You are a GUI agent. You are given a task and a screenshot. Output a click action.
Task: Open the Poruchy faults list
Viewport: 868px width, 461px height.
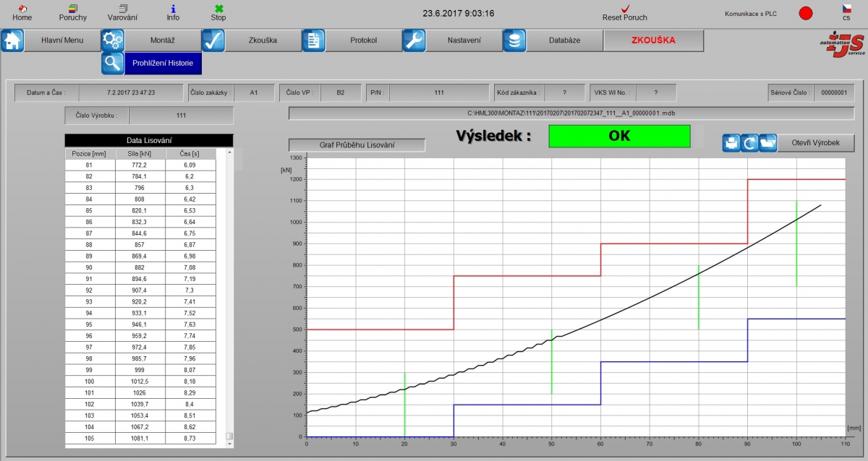click(x=72, y=9)
